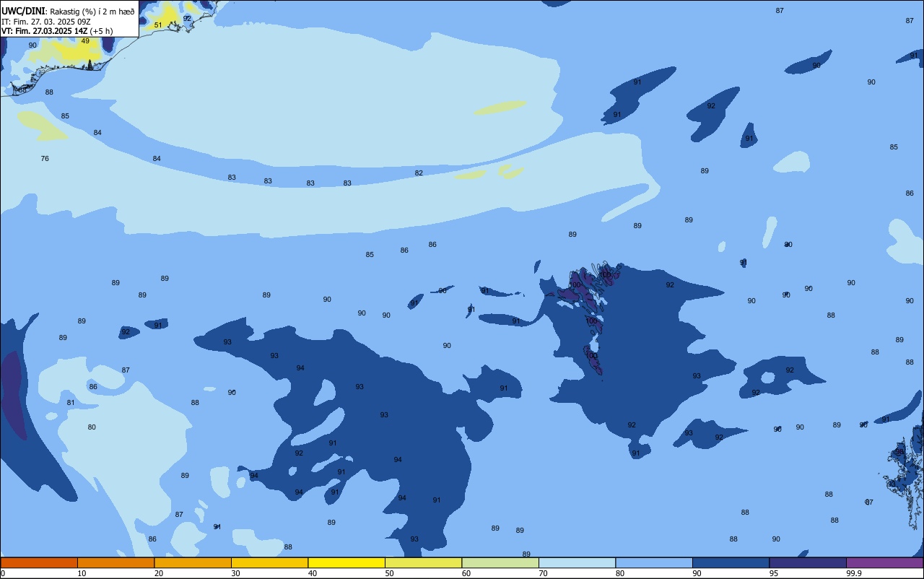The image size is (924, 579).
Task: Select the dark navy 95–99.9 legend swatch
Action: (x=808, y=562)
